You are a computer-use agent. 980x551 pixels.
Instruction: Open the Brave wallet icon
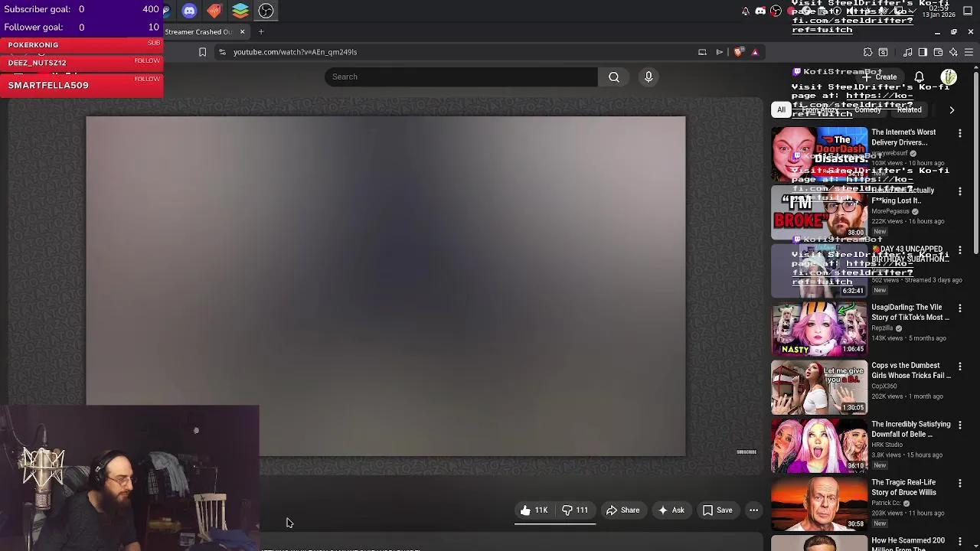[938, 52]
